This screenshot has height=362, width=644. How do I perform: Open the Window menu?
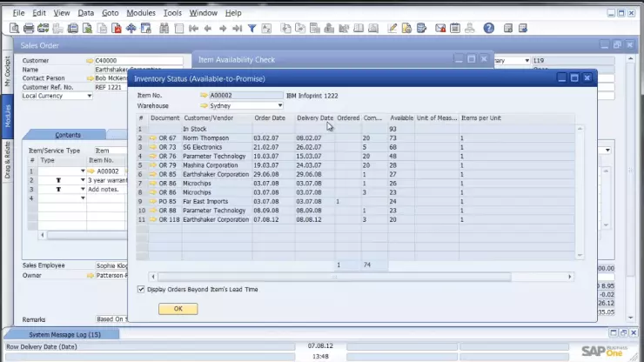click(x=204, y=13)
